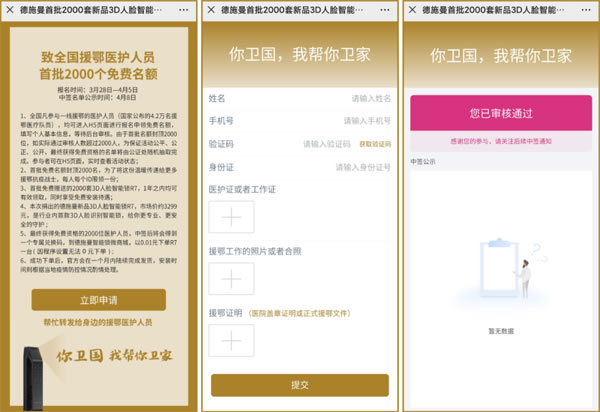Click the 立即申请 apply button
Image resolution: width=600 pixels, height=412 pixels.
[99, 300]
